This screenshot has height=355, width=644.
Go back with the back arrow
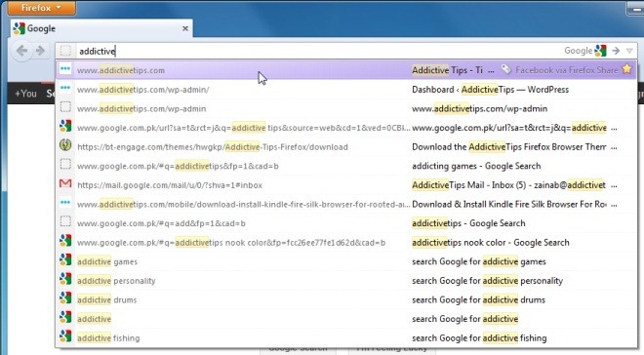(x=22, y=51)
